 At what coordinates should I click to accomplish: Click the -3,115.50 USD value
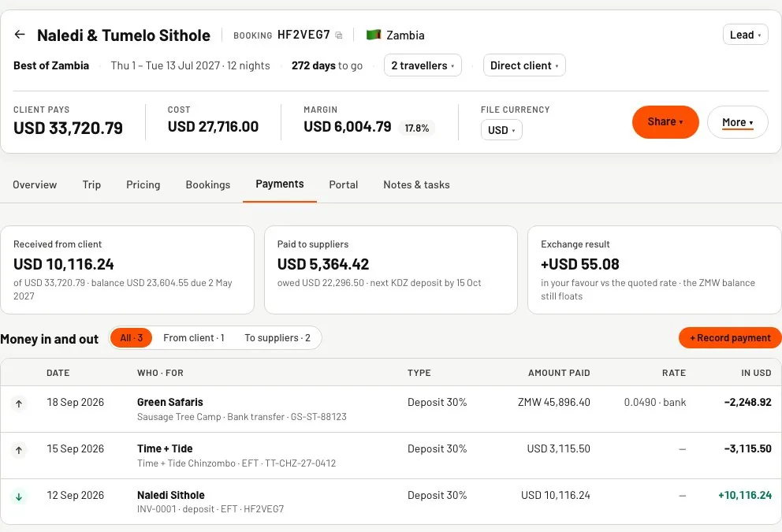click(x=747, y=448)
